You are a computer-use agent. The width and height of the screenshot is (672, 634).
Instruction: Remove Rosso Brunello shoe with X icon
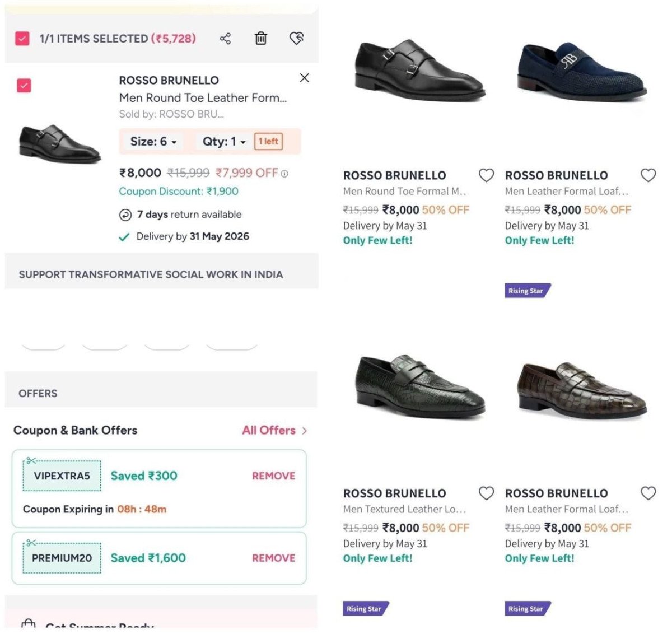pyautogui.click(x=304, y=78)
